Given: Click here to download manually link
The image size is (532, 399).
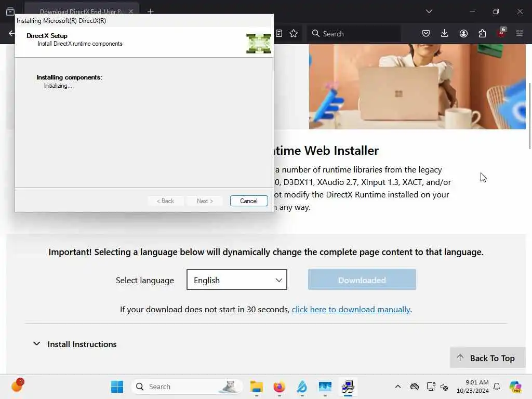Looking at the screenshot, I should [x=351, y=310].
